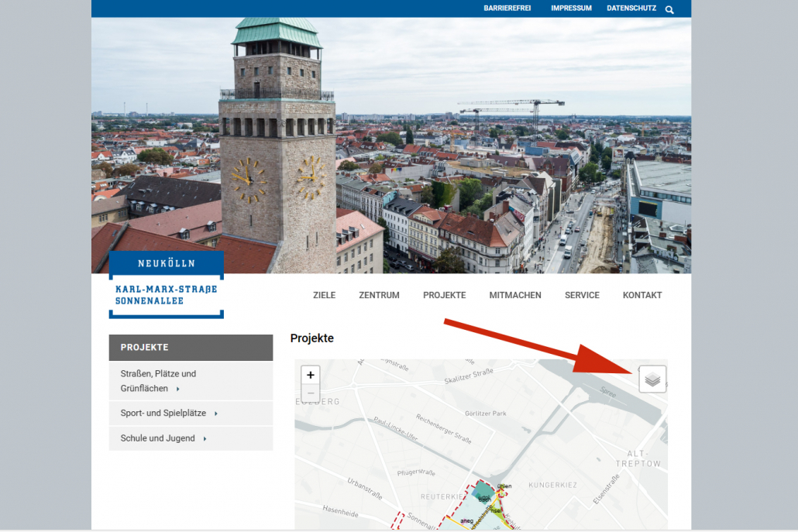Click the Urbanstraße map label
The image size is (798, 532).
pos(364,488)
